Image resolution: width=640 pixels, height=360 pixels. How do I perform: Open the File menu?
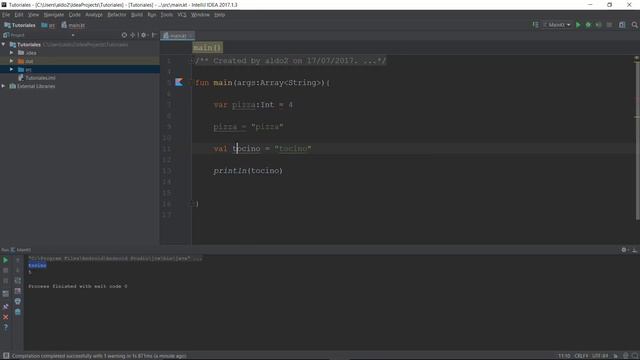(6, 15)
